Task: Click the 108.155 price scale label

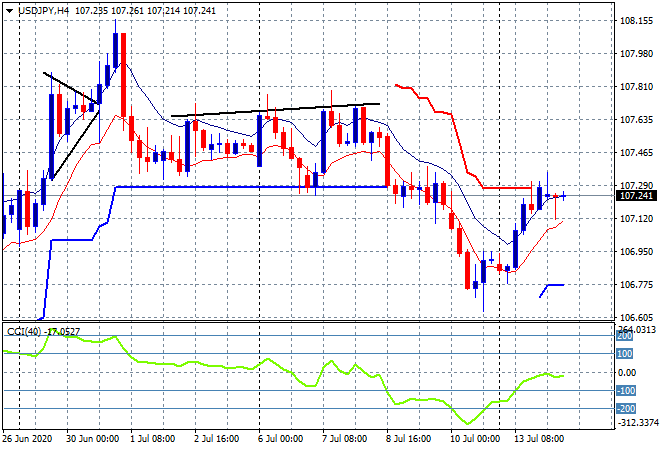Action: click(x=637, y=21)
